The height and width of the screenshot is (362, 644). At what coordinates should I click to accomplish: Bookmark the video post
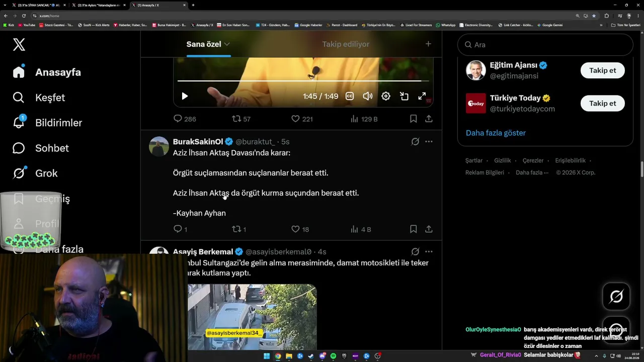tap(413, 119)
